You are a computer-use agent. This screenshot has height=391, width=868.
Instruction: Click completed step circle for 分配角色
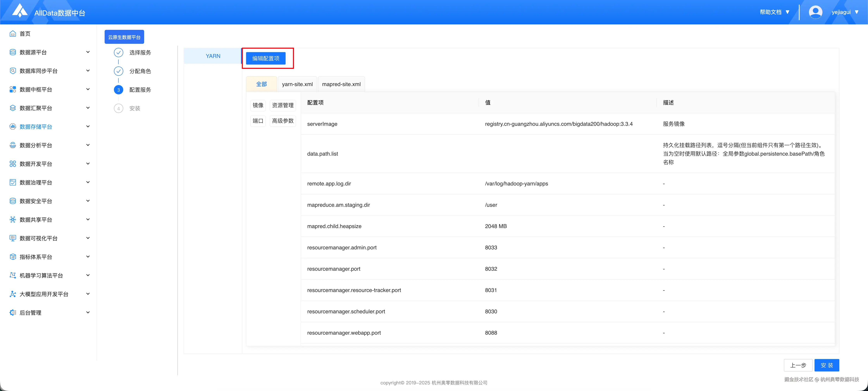pos(118,71)
